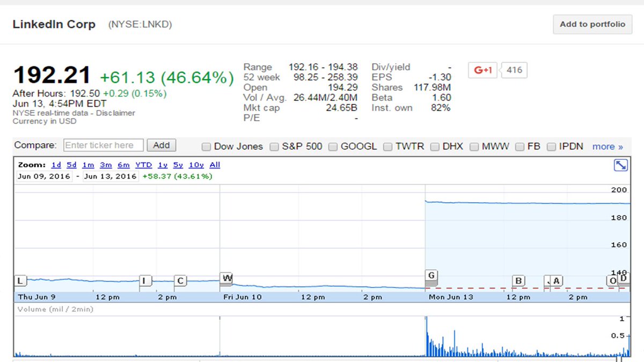Check the DHX comparison box
The height and width of the screenshot is (362, 644).
(435, 146)
